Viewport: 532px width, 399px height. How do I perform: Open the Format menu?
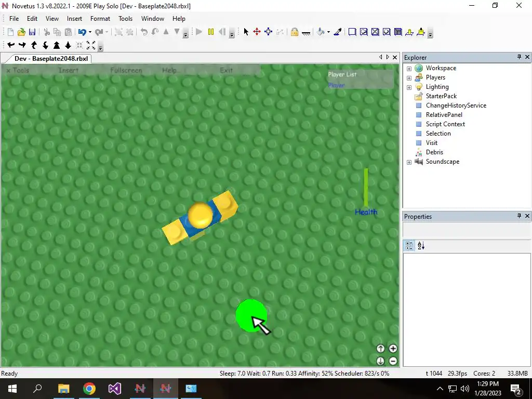tap(100, 19)
